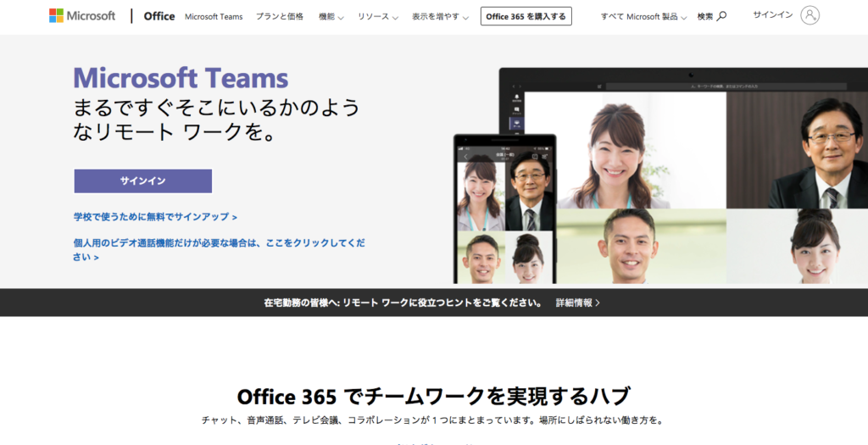Click Office 365 を購入する button
The height and width of the screenshot is (445, 868).
[526, 16]
